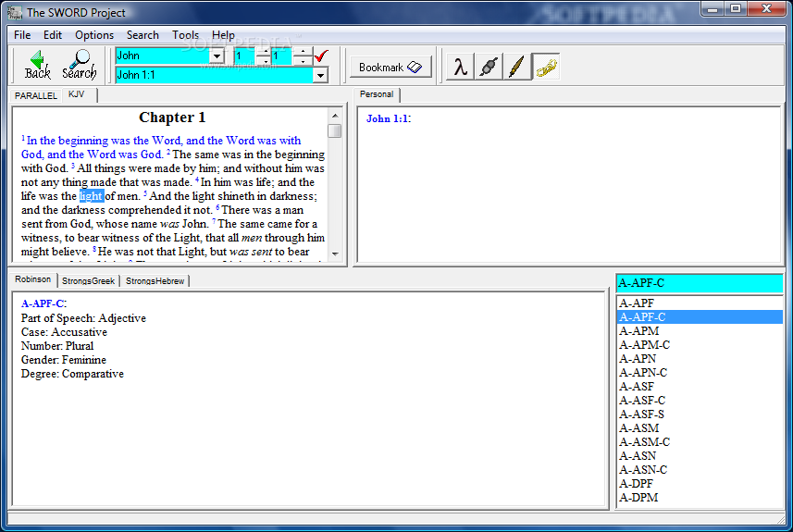Screen dimensions: 793x532
Task: Click the Chapter 1 heading
Action: pos(172,118)
